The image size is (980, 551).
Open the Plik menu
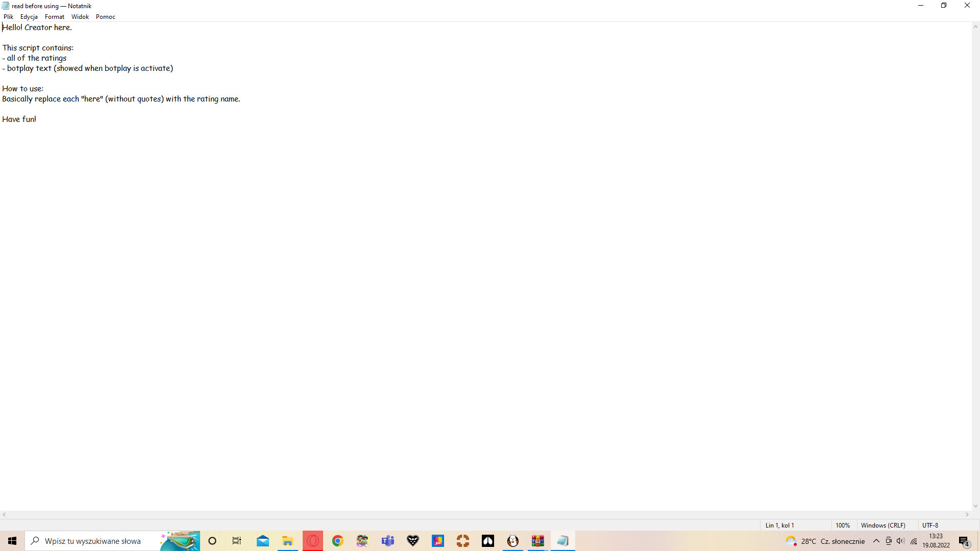tap(8, 17)
